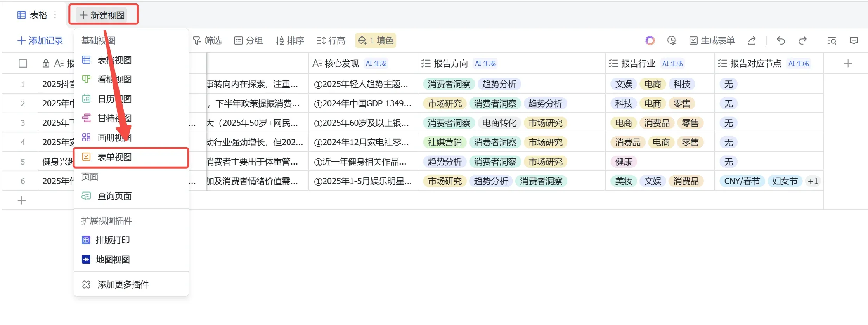Choose the 排版打印 plugin

[131, 240]
